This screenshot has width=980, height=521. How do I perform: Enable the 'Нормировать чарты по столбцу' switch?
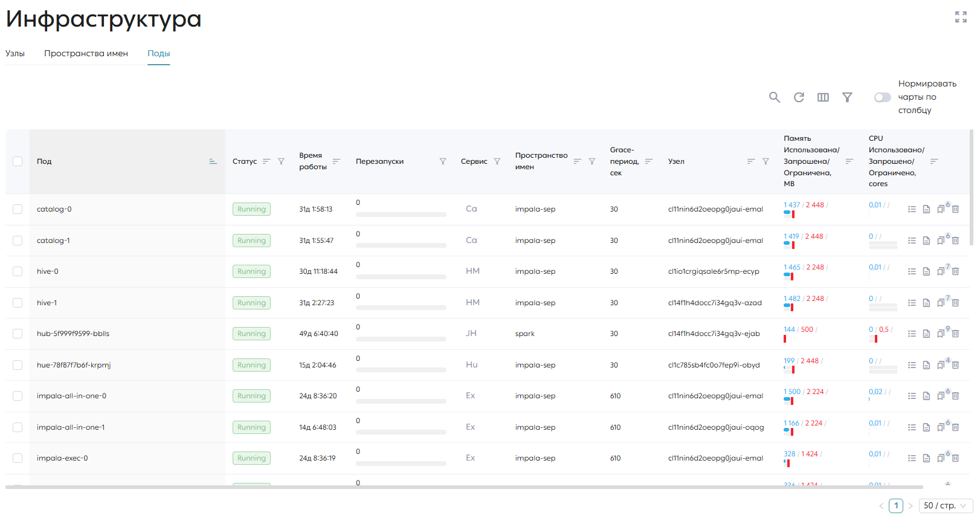(x=882, y=97)
